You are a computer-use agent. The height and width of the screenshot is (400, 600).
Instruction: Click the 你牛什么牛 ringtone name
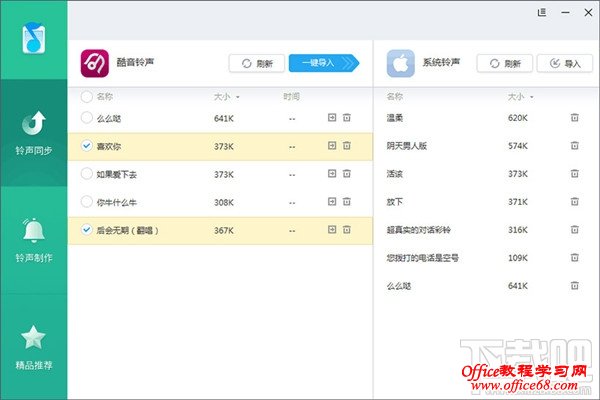[x=117, y=202]
